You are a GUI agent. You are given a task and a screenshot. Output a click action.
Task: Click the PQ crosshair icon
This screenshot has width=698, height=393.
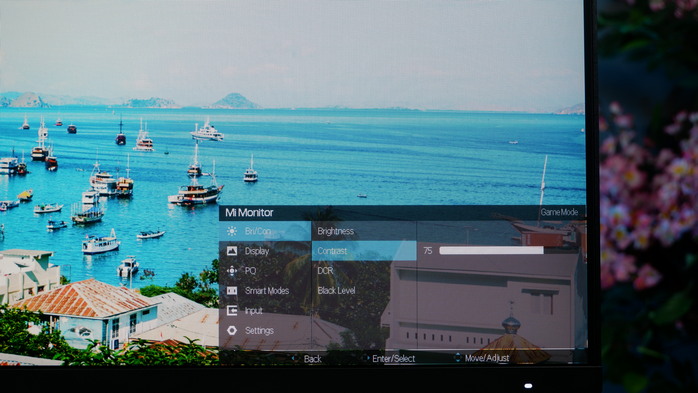coord(231,271)
